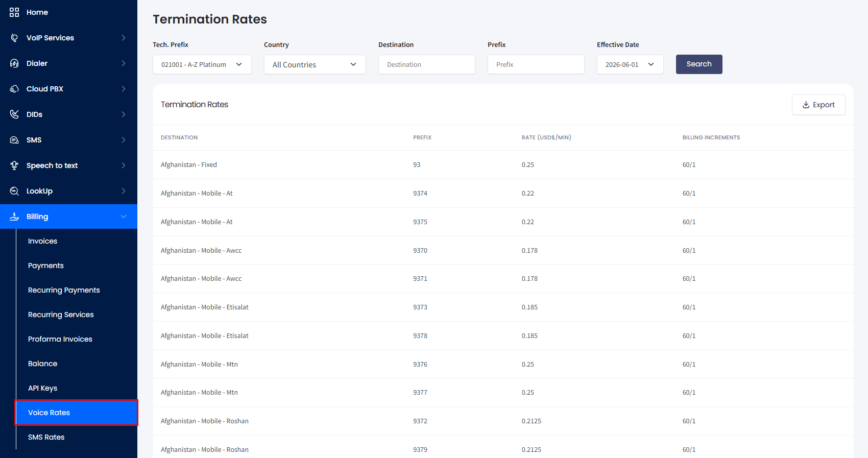Click the Home grid icon
This screenshot has height=458, width=868.
coord(14,12)
